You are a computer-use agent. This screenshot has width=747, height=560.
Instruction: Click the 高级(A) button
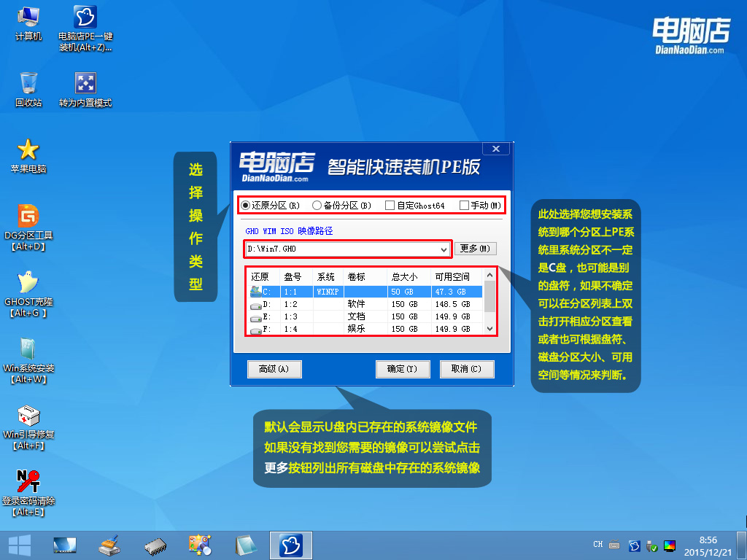[x=274, y=369]
